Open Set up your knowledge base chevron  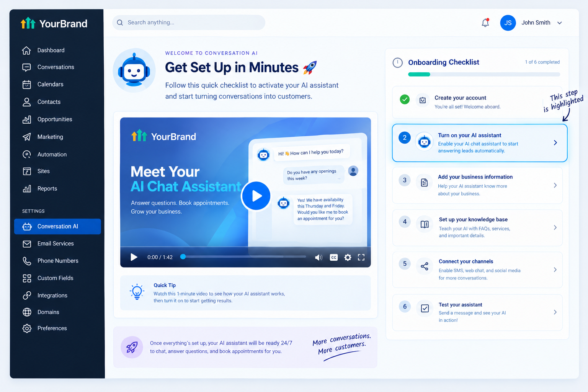555,228
